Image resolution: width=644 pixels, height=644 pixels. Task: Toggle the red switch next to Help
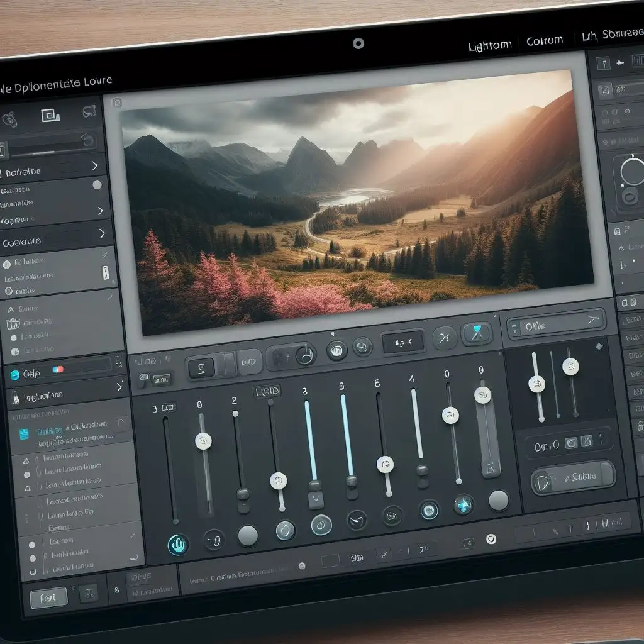(x=58, y=369)
